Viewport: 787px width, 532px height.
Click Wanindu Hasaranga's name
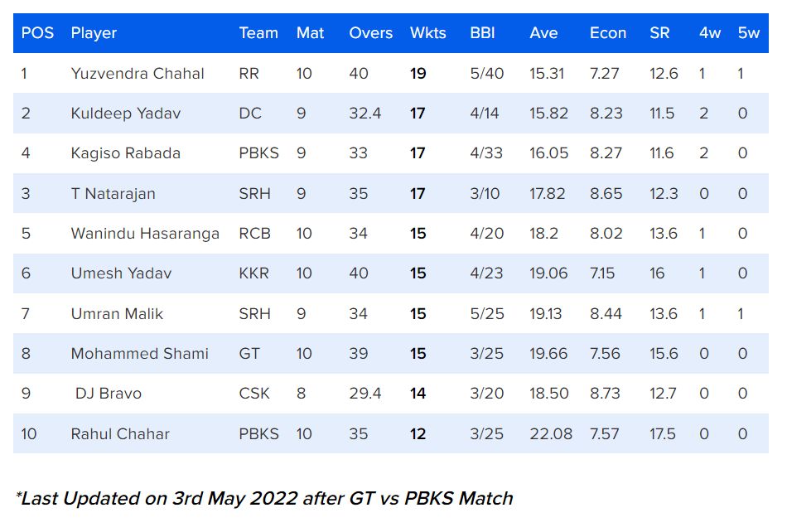tap(145, 234)
